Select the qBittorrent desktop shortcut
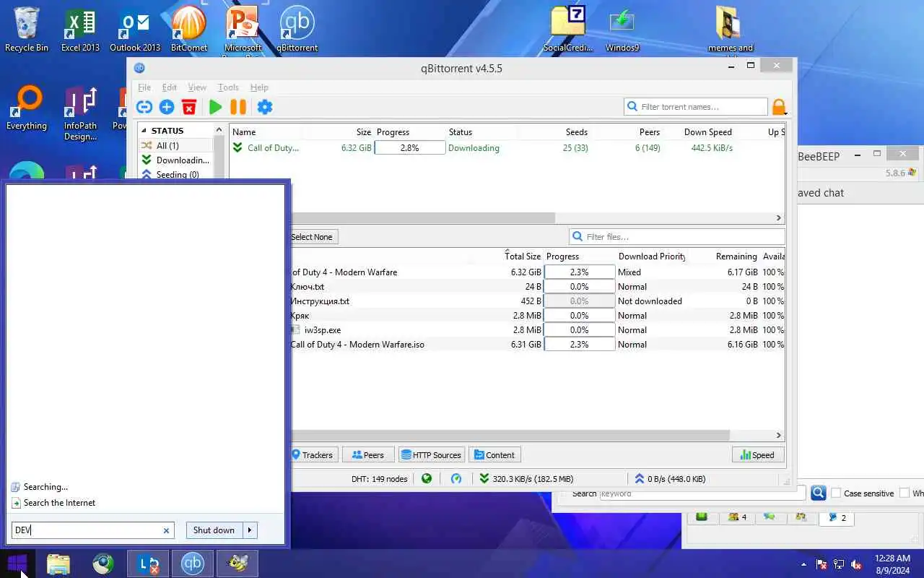This screenshot has width=924, height=578. coord(297,29)
